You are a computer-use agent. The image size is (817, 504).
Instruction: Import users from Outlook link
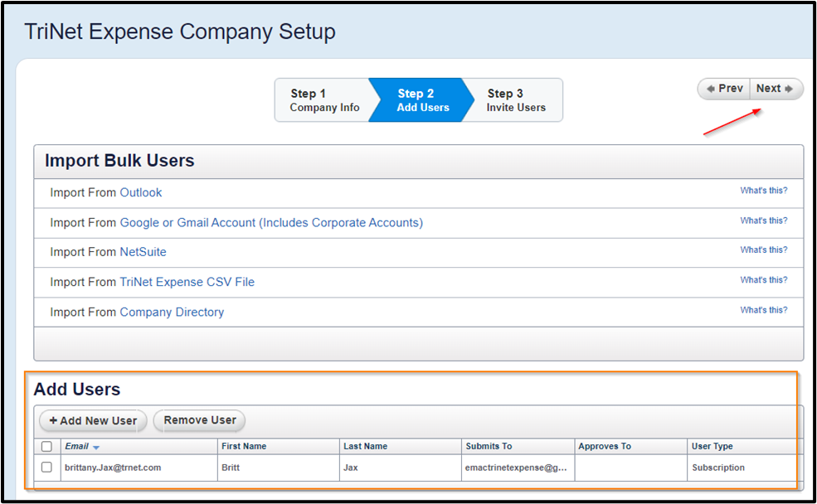coord(141,192)
